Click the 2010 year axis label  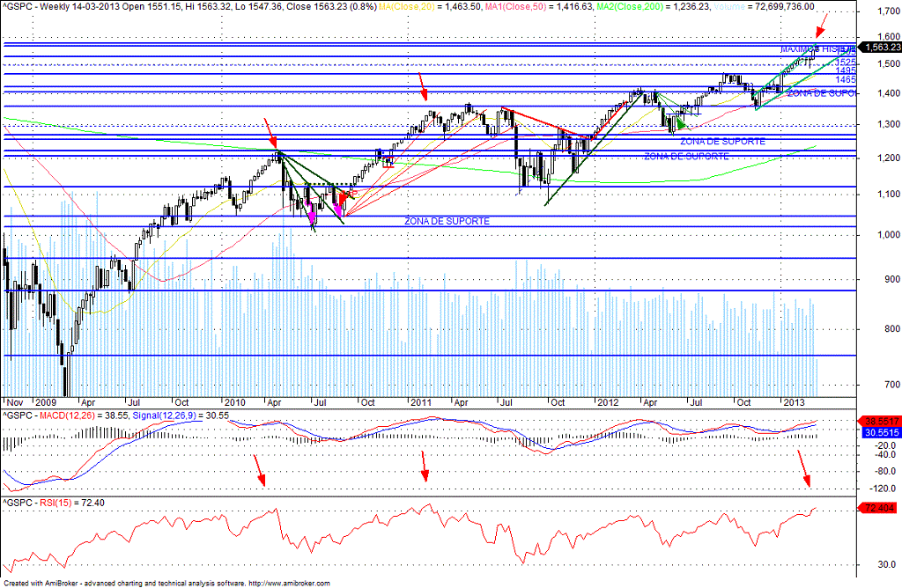click(234, 402)
